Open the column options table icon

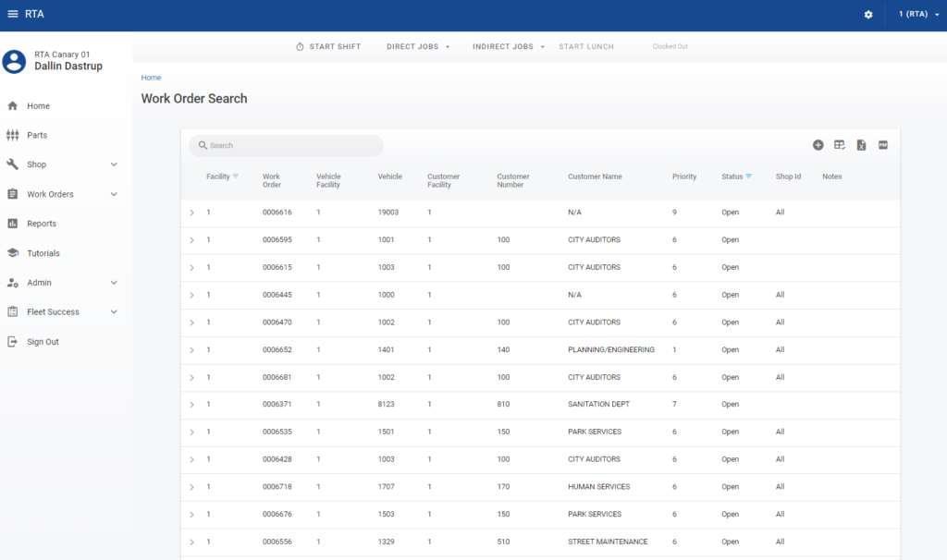(839, 145)
